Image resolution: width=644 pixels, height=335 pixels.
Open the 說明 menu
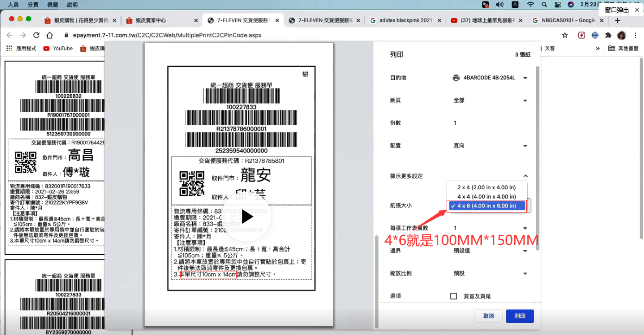(x=72, y=4)
